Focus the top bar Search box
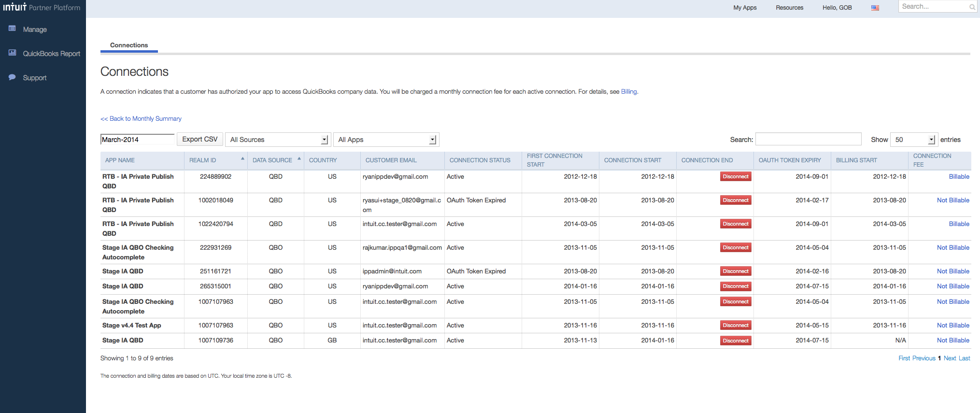 (937, 7)
